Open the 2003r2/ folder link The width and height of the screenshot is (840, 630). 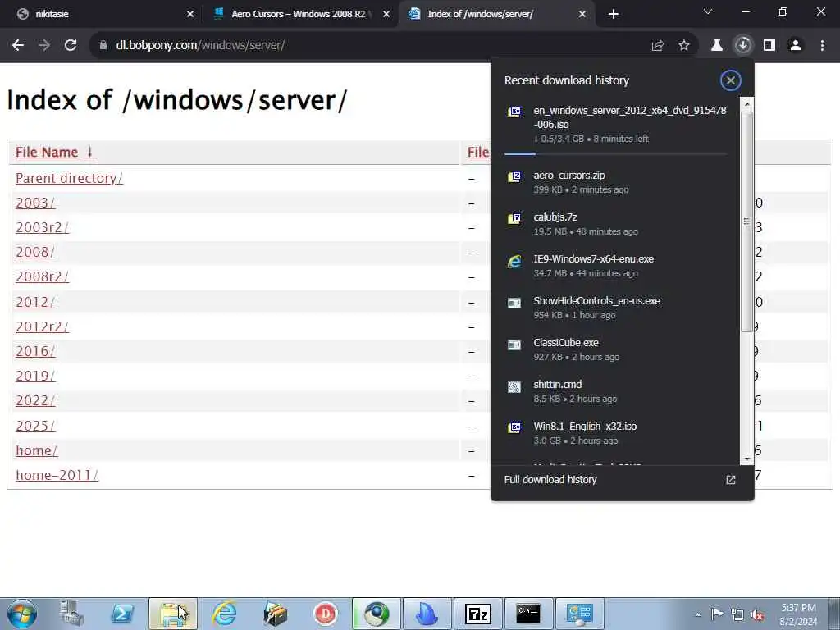(43, 228)
